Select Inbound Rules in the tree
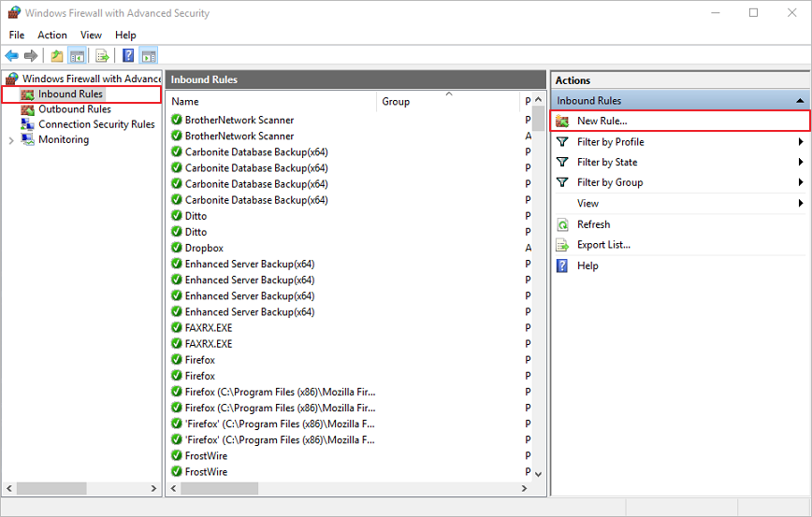The height and width of the screenshot is (517, 812). [70, 94]
